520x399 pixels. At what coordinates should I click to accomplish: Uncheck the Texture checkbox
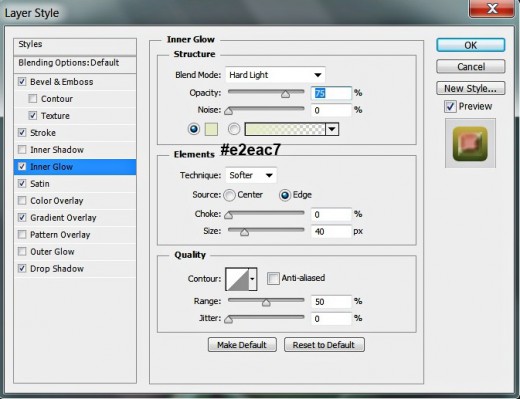pyautogui.click(x=33, y=116)
